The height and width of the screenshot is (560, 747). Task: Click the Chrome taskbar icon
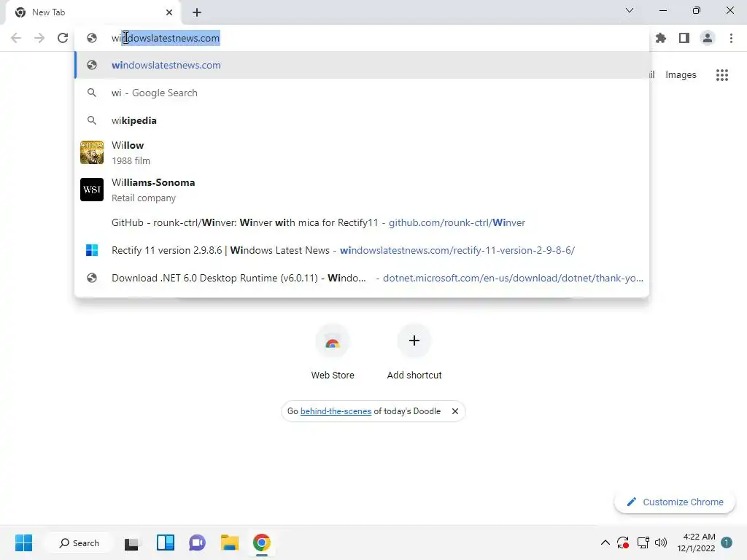click(x=262, y=542)
